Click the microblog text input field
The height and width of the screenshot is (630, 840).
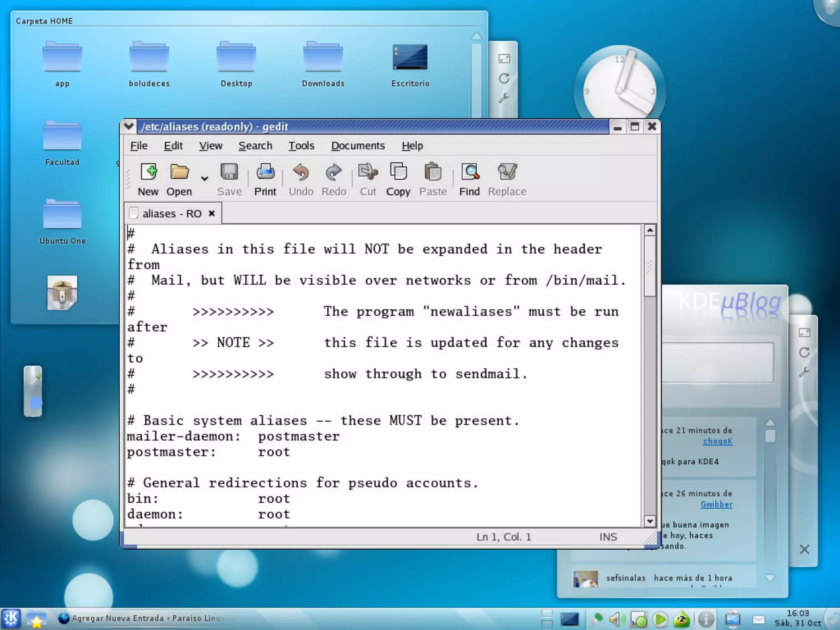(x=718, y=363)
